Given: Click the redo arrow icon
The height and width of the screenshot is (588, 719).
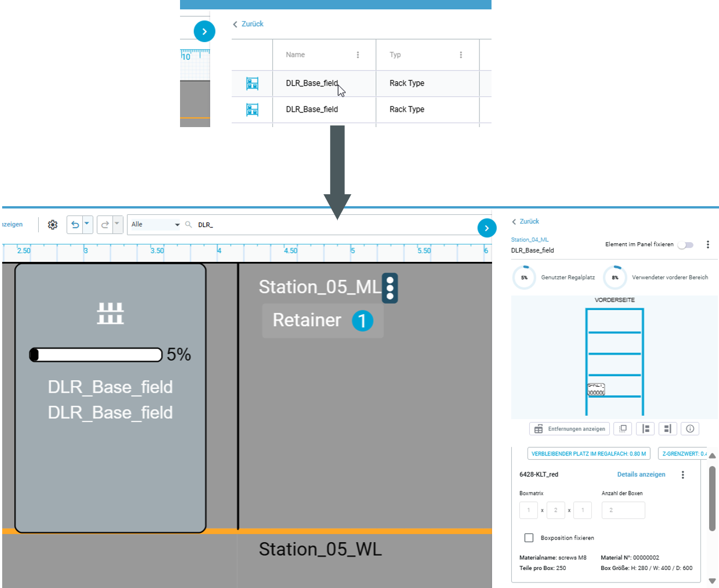Looking at the screenshot, I should [x=105, y=225].
